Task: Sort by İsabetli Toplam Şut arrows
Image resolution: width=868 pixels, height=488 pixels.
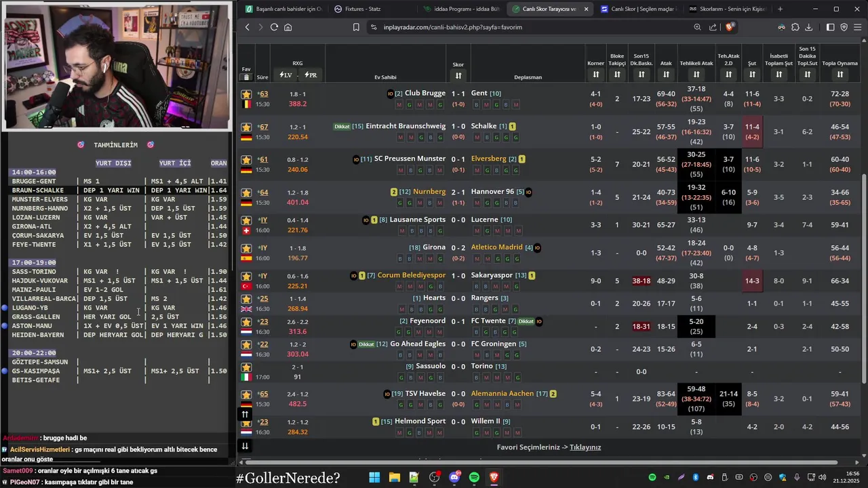Action: (x=778, y=74)
